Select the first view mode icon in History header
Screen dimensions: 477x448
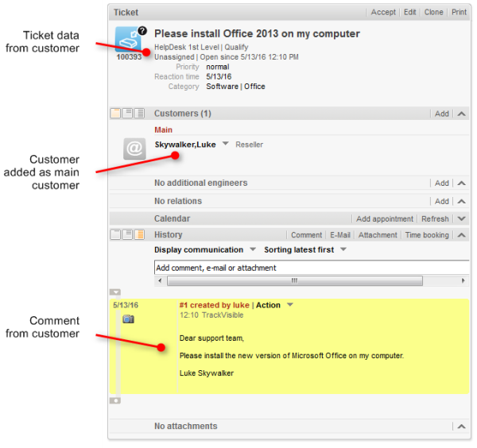click(x=115, y=234)
